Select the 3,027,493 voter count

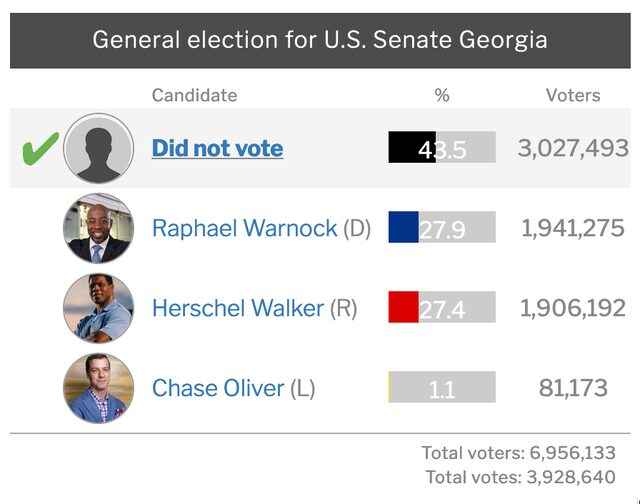coord(573,148)
